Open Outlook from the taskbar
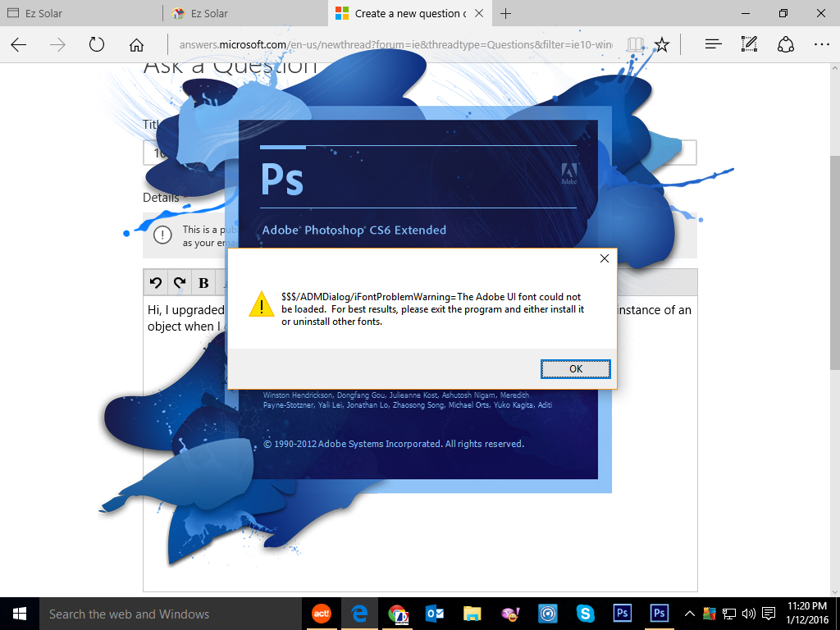840x630 pixels. point(435,613)
